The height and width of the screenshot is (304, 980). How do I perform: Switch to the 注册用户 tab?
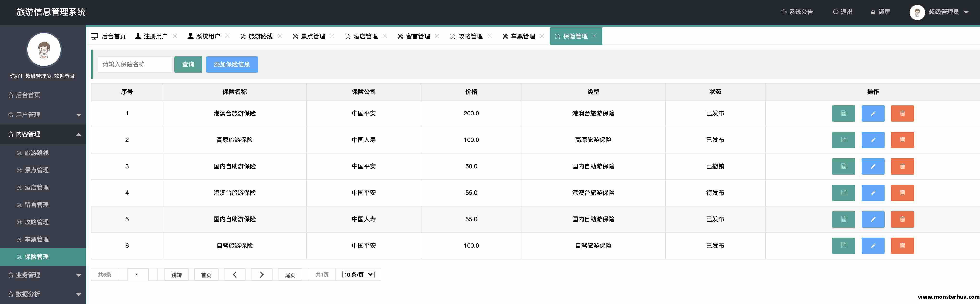tap(151, 36)
